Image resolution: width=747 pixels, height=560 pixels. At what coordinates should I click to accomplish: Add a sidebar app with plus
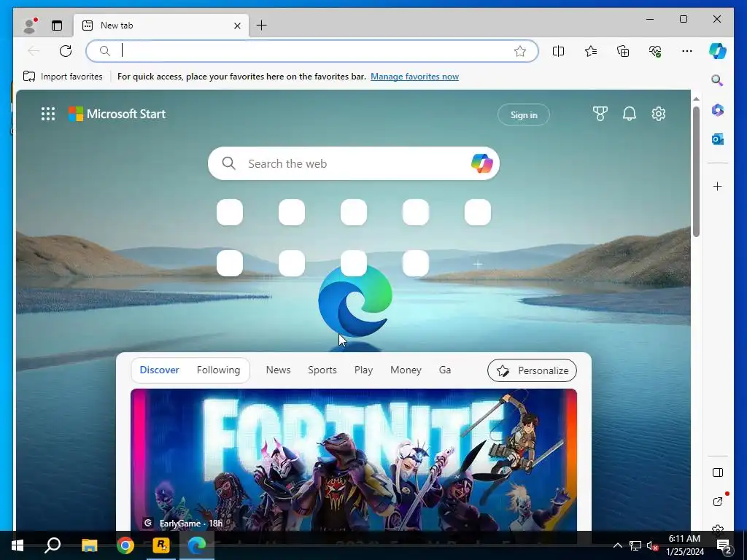[718, 186]
